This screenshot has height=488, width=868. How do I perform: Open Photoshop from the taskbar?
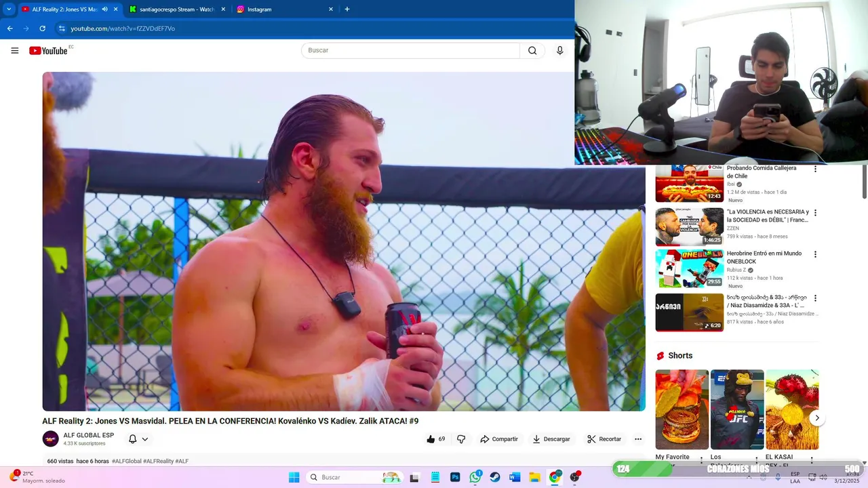pyautogui.click(x=455, y=477)
